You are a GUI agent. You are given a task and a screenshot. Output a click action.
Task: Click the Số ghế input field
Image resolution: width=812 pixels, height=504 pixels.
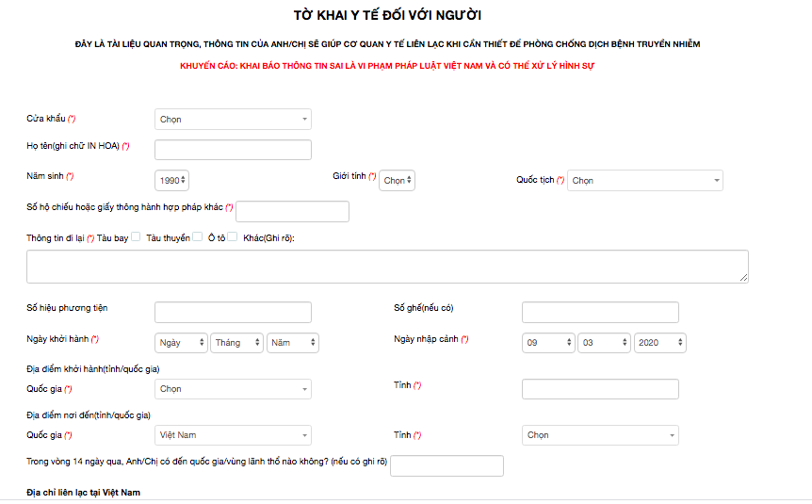point(600,313)
